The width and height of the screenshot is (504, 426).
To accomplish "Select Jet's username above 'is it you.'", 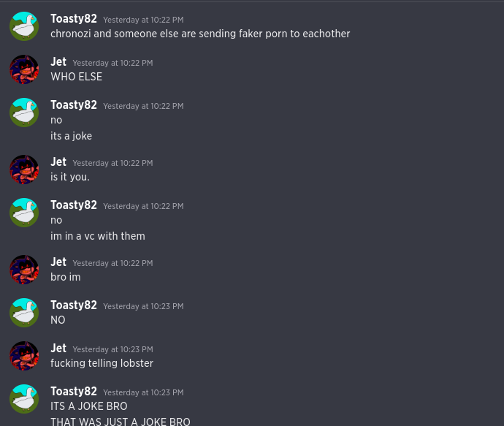I will [x=58, y=162].
